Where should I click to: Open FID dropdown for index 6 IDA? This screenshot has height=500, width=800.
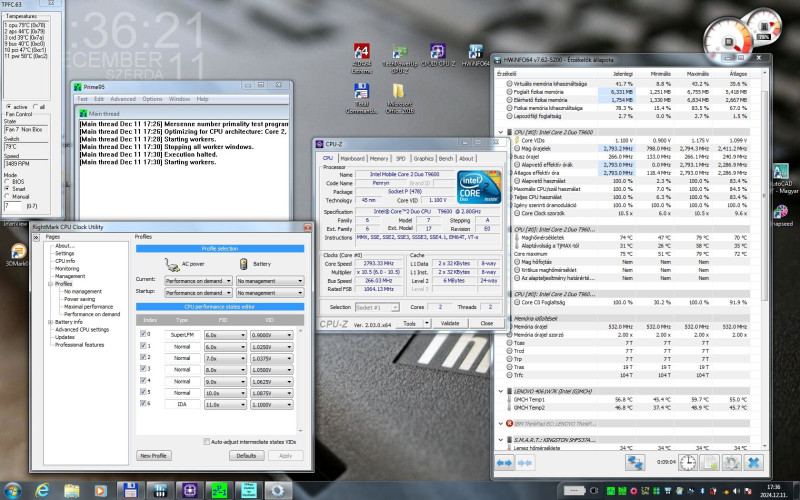click(x=225, y=404)
